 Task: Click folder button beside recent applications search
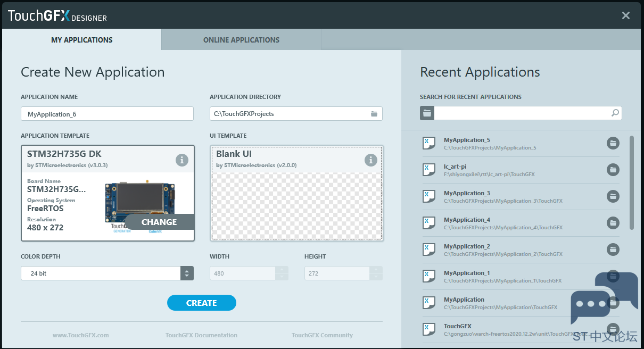pos(427,113)
